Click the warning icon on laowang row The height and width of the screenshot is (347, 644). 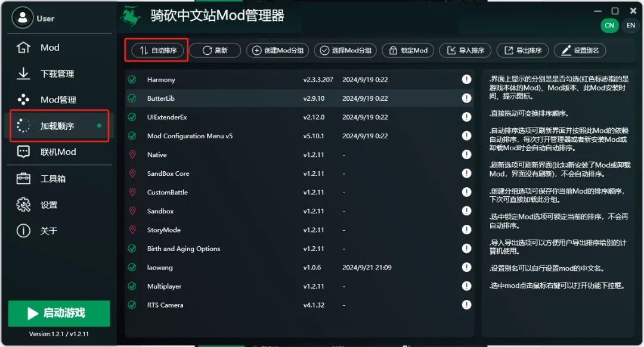tap(466, 268)
